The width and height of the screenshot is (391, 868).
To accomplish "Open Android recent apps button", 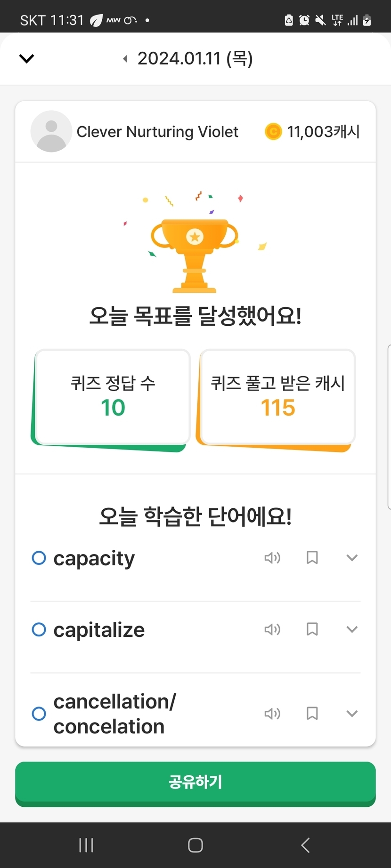I will [x=86, y=845].
